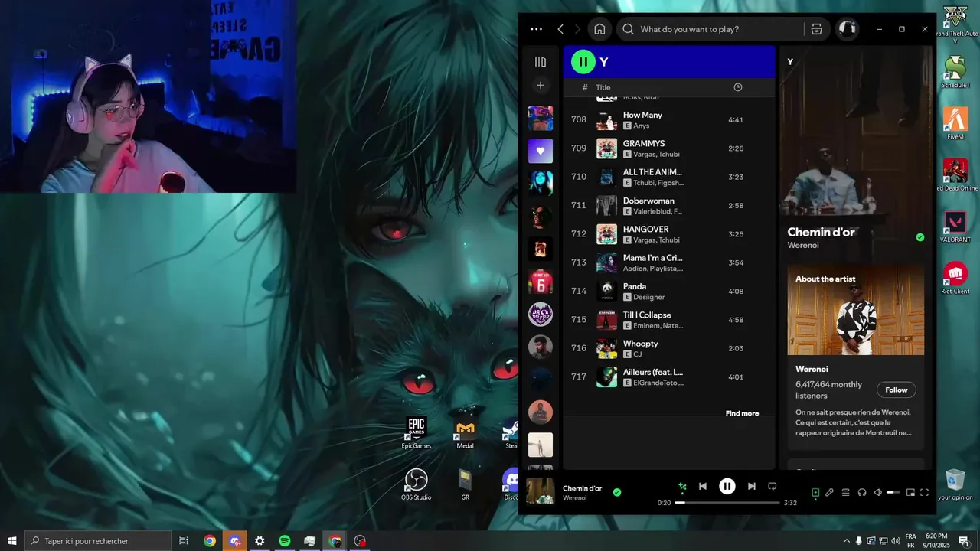Open Epic Games desktop shortcut
This screenshot has width=980, height=551.
point(416,433)
